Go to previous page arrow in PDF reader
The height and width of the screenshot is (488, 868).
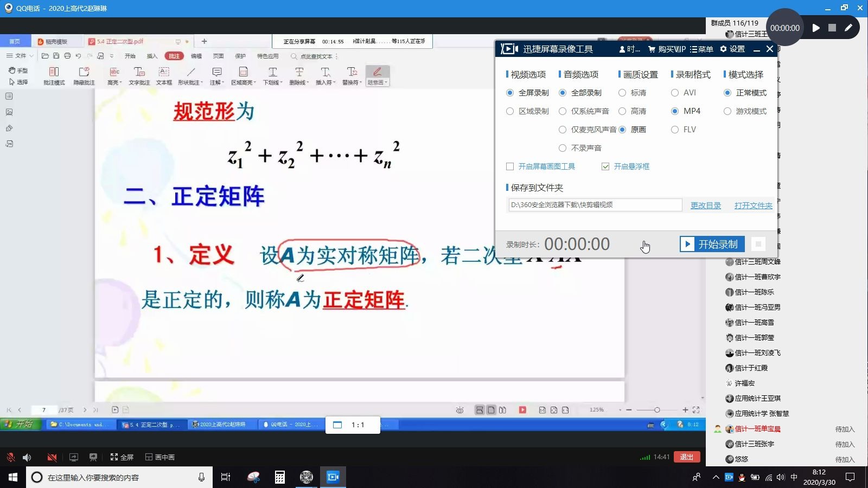pos(20,410)
